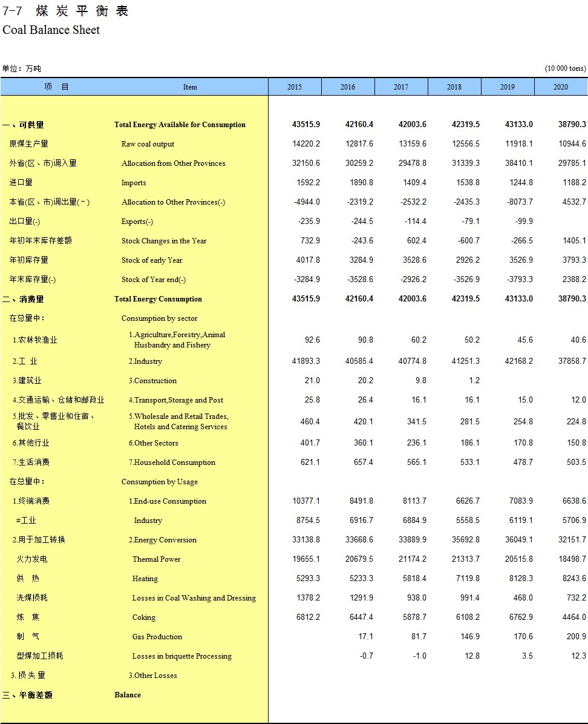Click the '单位：万吨' unit label
The image size is (588, 724).
point(21,69)
